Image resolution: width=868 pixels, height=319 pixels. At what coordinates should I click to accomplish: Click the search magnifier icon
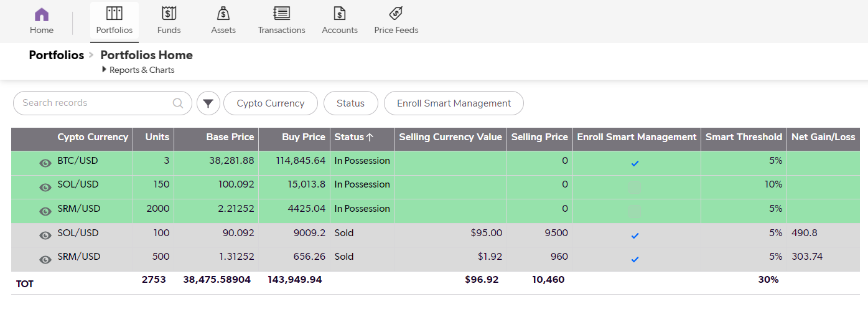(x=178, y=103)
